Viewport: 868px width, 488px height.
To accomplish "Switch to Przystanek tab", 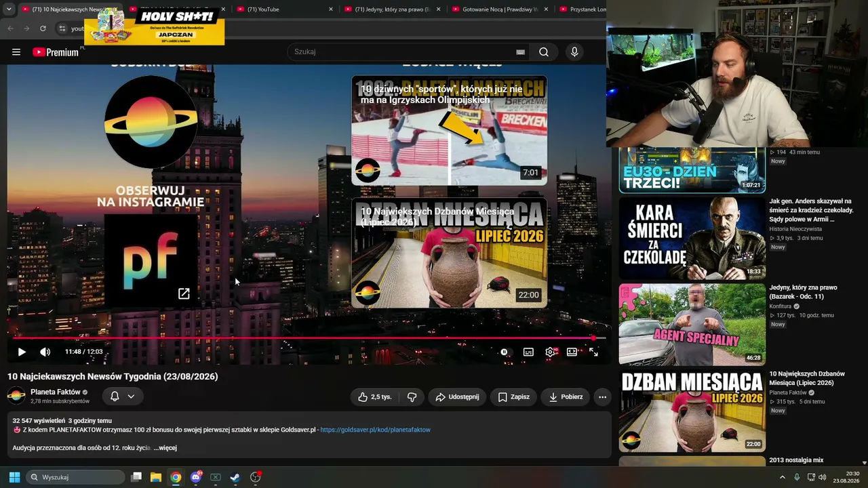I will (581, 9).
